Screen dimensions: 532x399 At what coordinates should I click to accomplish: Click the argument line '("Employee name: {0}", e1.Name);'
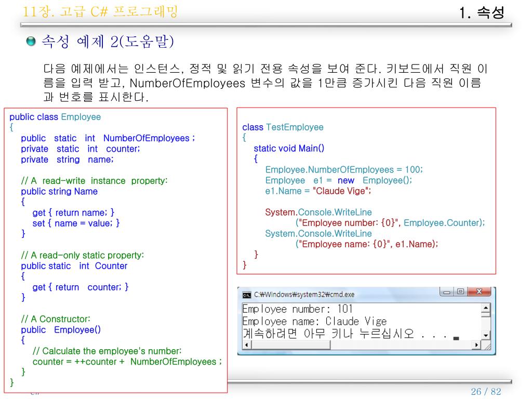pos(367,244)
